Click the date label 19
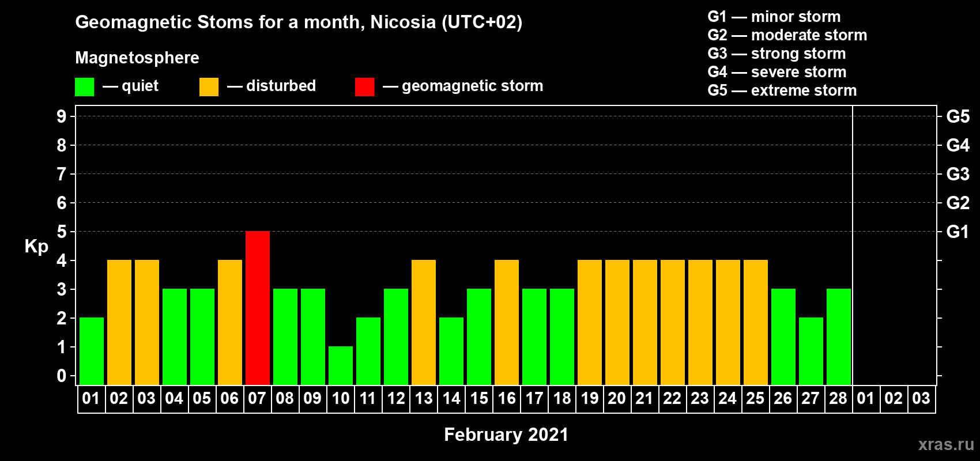 coord(590,399)
